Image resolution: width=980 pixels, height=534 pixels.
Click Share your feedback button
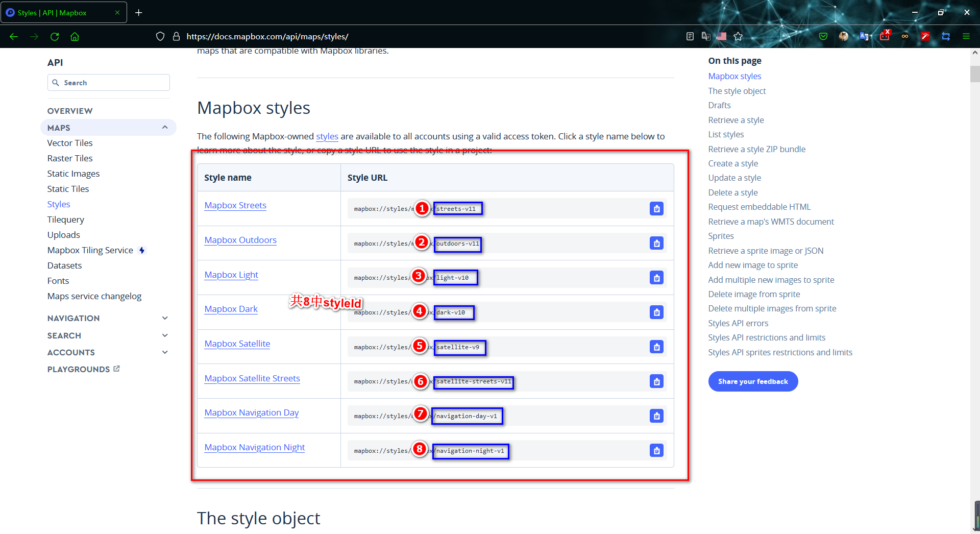753,381
